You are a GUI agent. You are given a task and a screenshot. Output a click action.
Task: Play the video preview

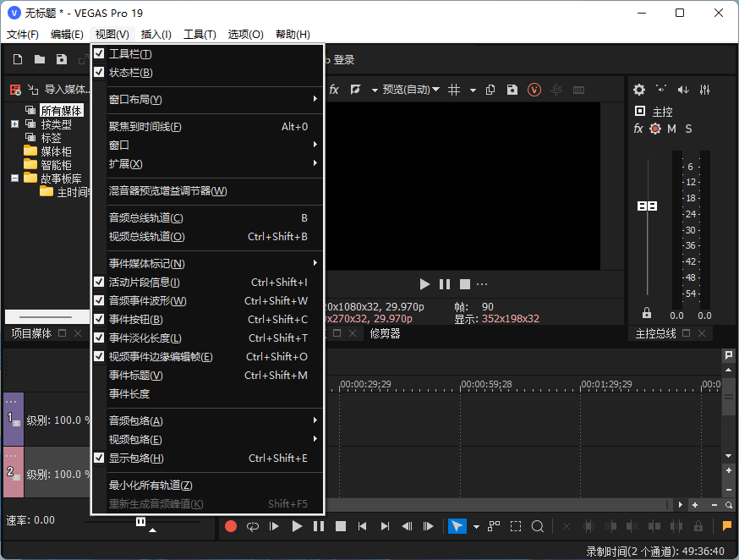424,284
